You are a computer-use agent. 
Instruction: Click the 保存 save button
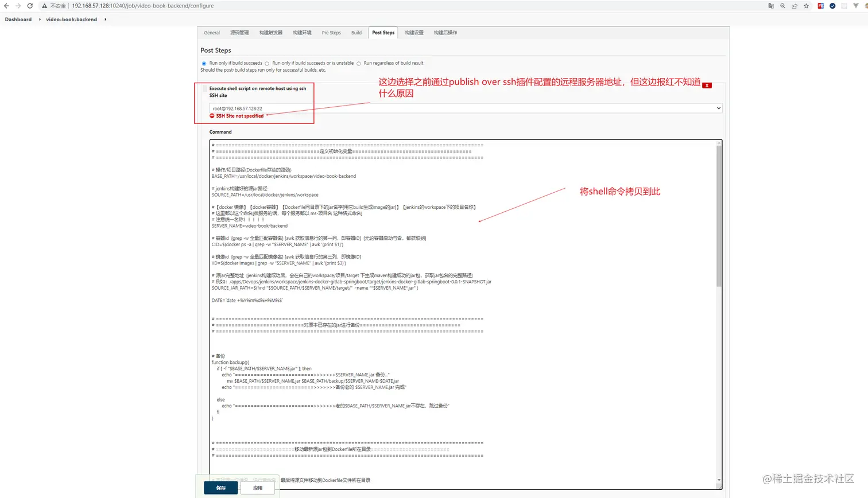[x=221, y=488]
